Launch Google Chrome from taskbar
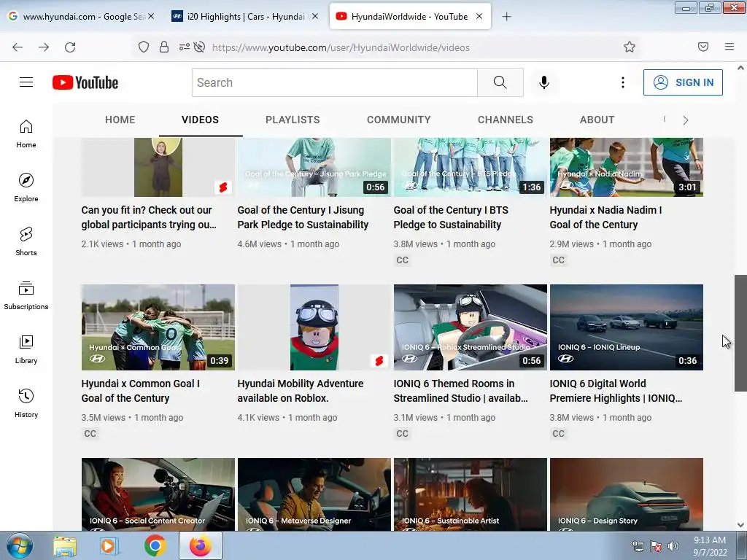Screen dimensions: 747x560 pos(155,545)
